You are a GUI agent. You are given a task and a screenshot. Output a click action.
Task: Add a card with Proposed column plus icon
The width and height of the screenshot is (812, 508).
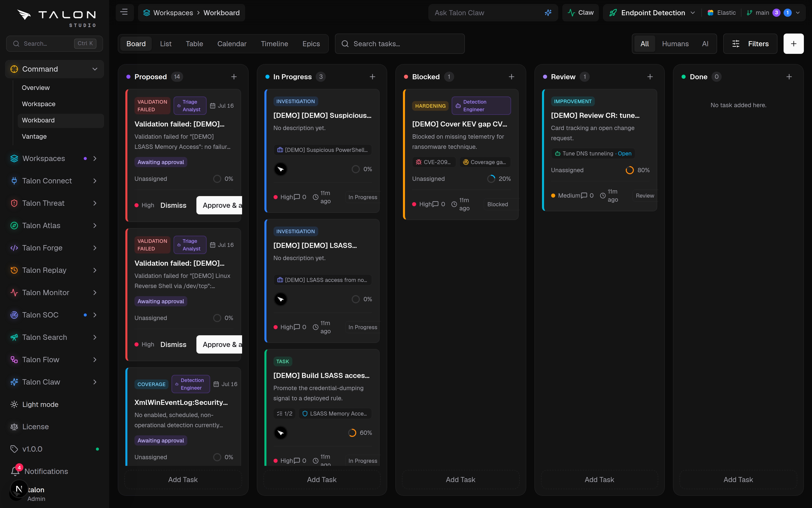pos(234,77)
